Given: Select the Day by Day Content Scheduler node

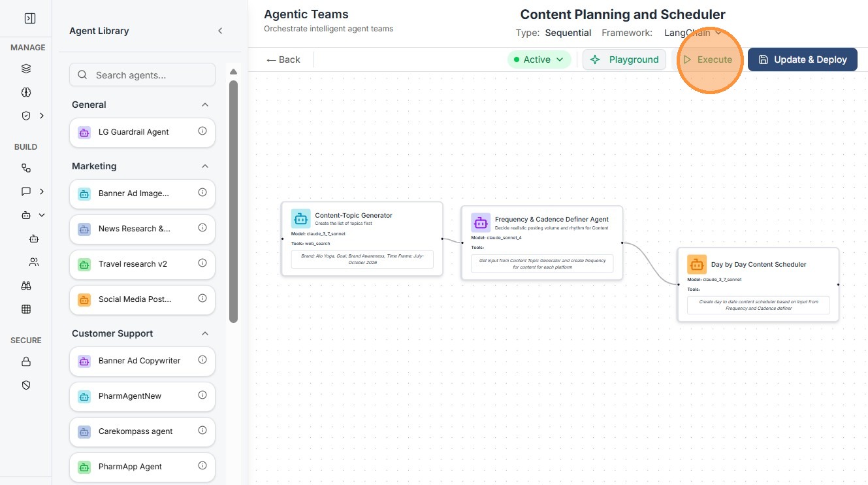Looking at the screenshot, I should (x=758, y=284).
